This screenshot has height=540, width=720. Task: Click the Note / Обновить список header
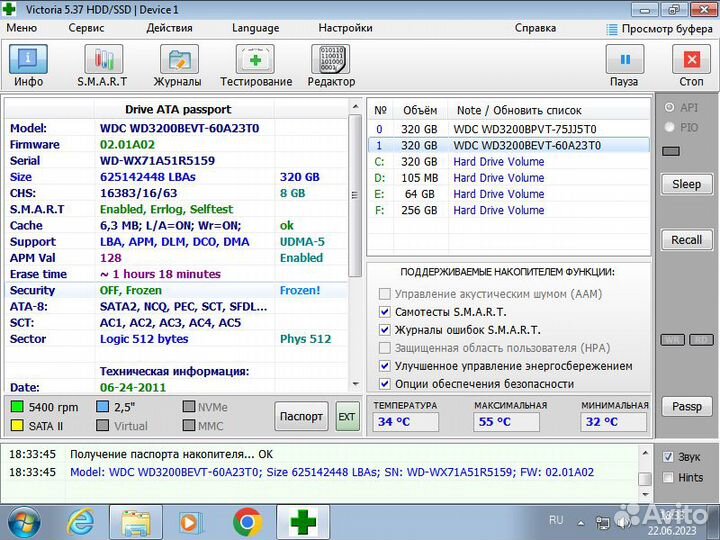(x=519, y=110)
